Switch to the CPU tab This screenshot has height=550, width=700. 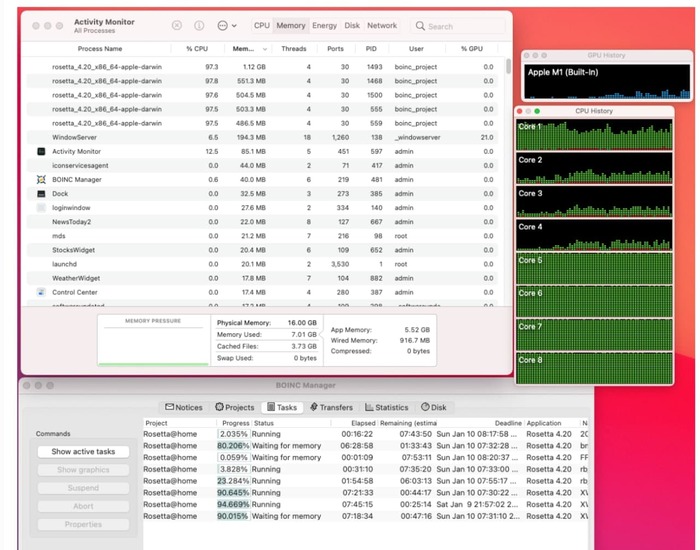(261, 26)
